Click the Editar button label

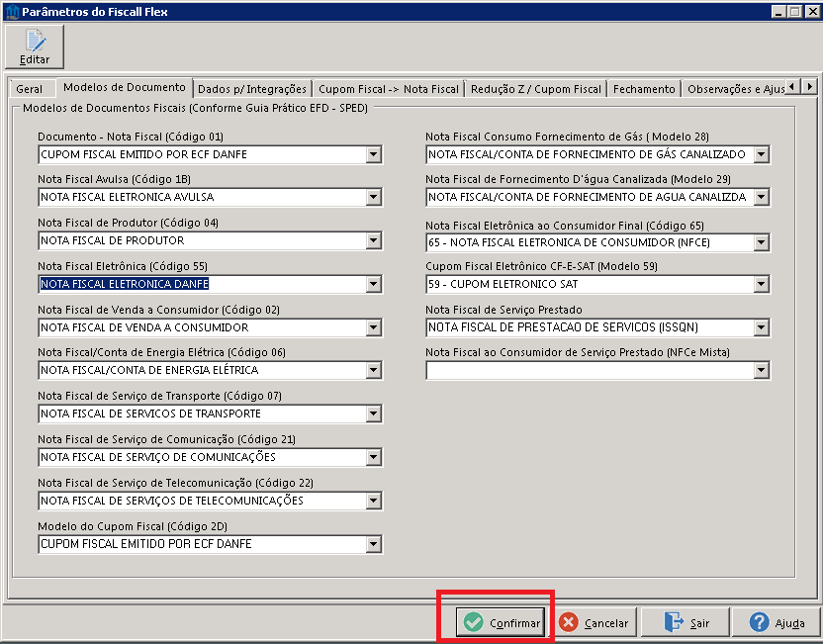(35, 59)
